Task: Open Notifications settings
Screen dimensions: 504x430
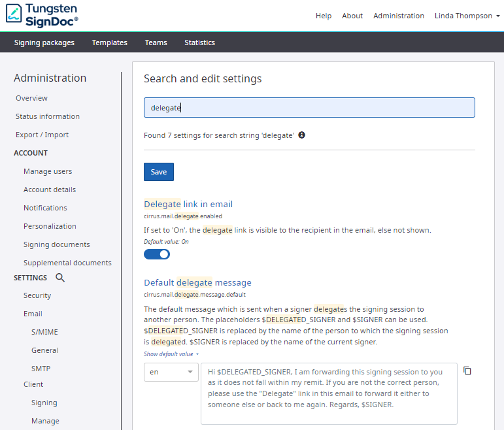Action: [x=45, y=208]
